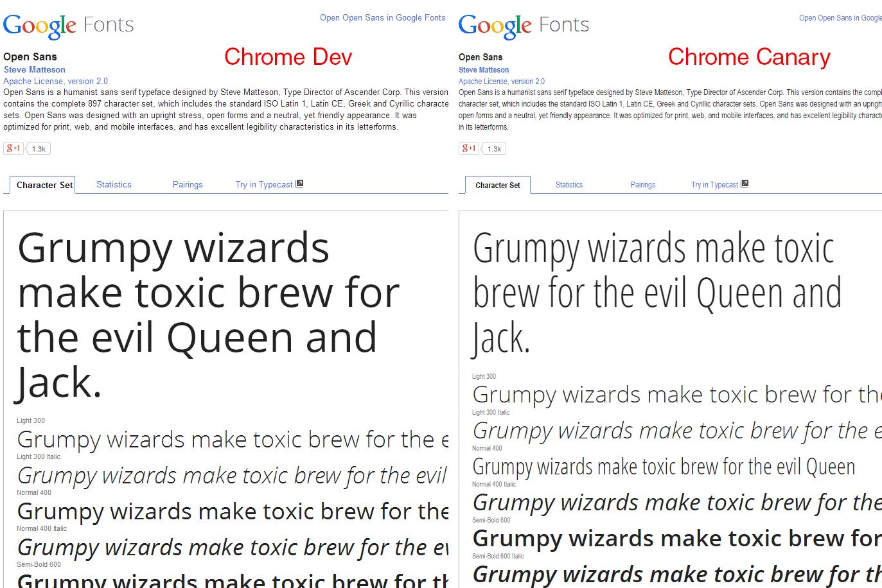The width and height of the screenshot is (882, 588).
Task: Click the Google Fonts logo in the right page
Action: click(524, 26)
